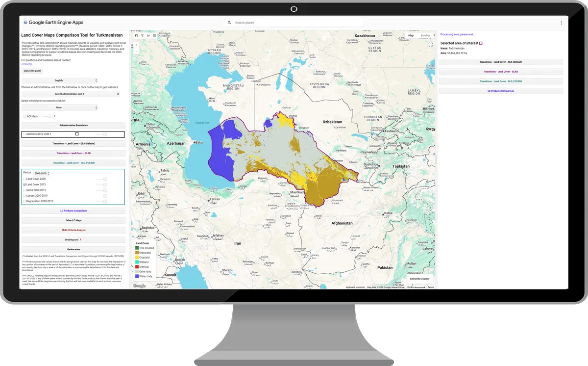Select the draw line tool
The height and width of the screenshot is (366, 588).
point(148,35)
